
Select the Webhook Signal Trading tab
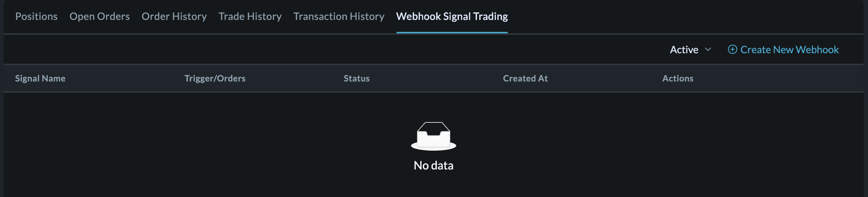click(452, 16)
